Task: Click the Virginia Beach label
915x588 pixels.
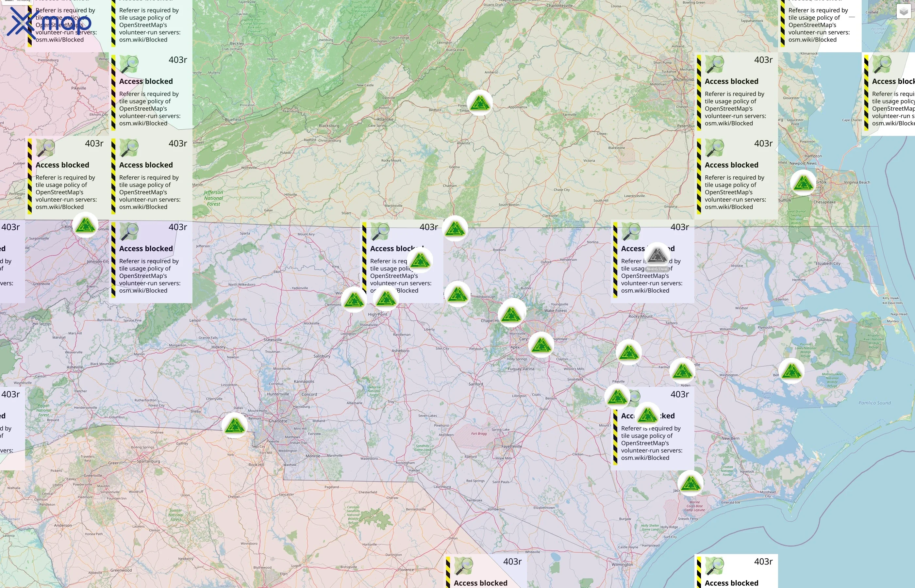Action: [857, 182]
